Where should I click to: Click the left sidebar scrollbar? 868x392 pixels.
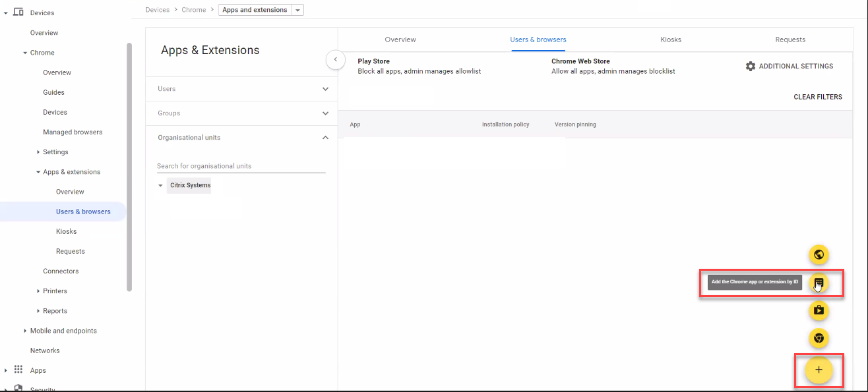[x=129, y=165]
